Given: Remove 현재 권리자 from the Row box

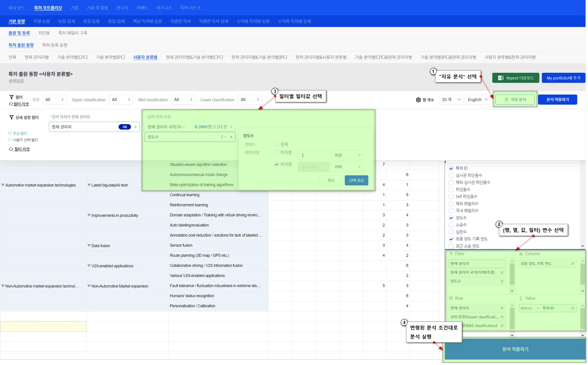Looking at the screenshot, I should coord(502,308).
